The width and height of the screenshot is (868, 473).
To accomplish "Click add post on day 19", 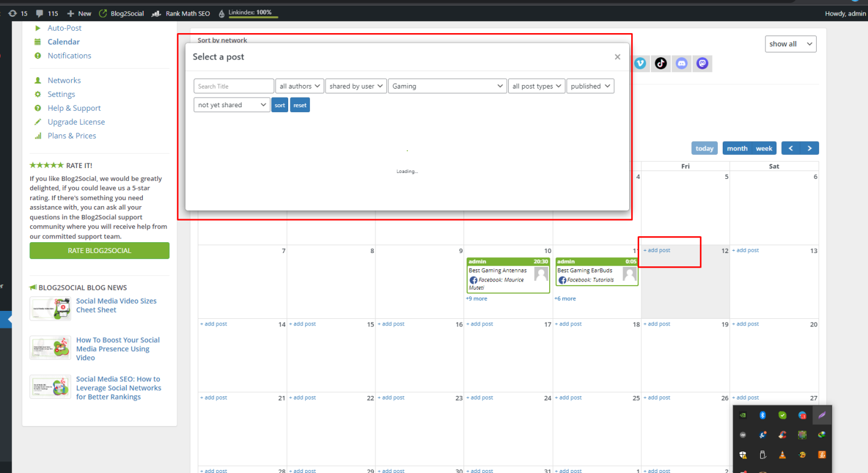I will [x=656, y=324].
